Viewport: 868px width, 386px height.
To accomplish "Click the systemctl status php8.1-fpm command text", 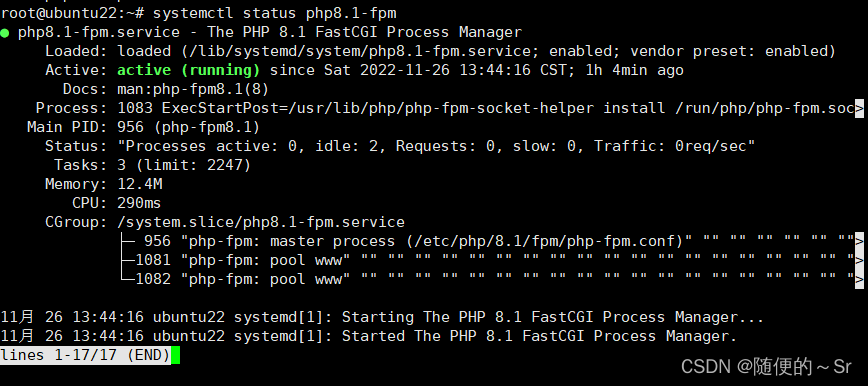I will [x=274, y=12].
